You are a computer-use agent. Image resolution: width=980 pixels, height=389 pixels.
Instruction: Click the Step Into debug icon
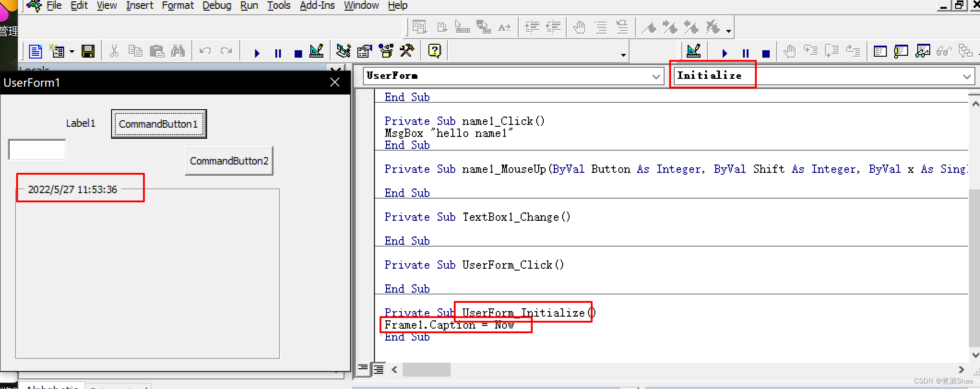pos(811,51)
